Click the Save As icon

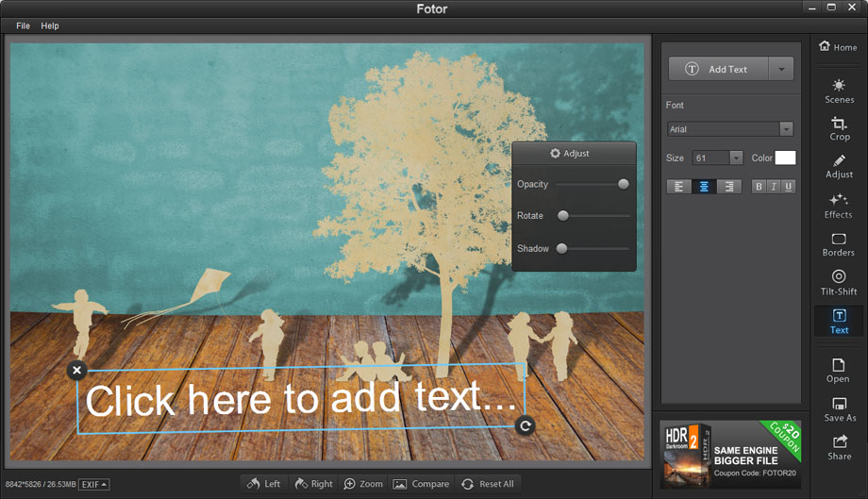(x=839, y=409)
